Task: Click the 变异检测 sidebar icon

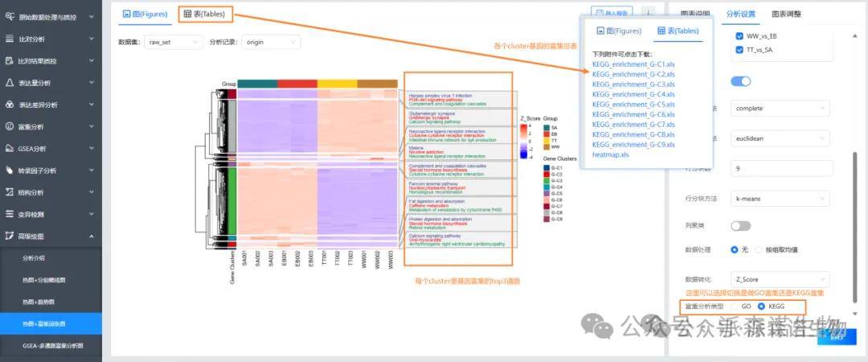Action: [x=10, y=215]
